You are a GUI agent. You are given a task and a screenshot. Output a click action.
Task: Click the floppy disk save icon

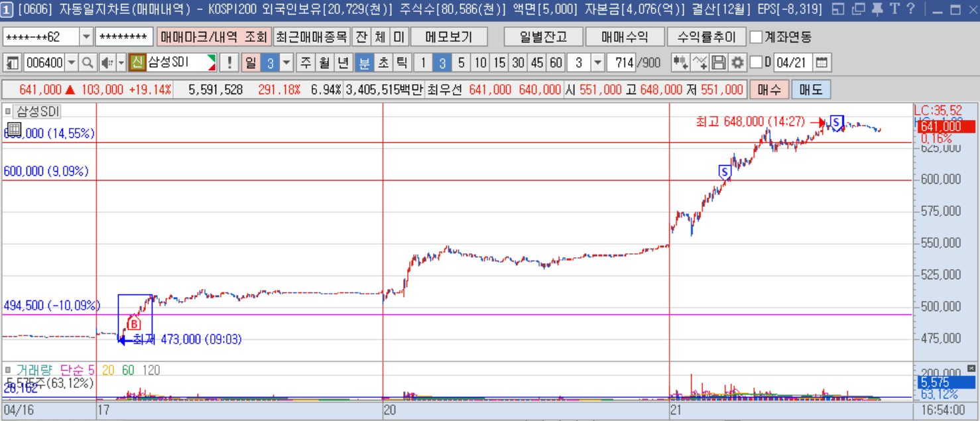point(719,63)
